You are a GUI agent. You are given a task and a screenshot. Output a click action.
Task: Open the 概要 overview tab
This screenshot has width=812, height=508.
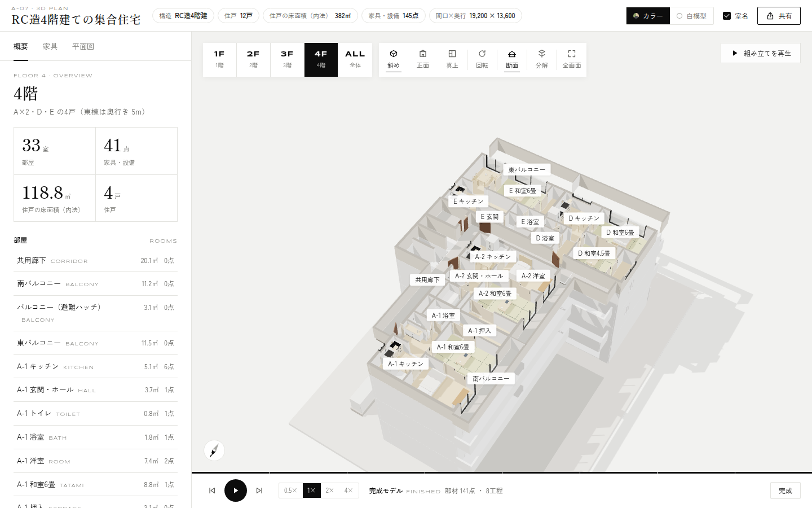pyautogui.click(x=21, y=46)
